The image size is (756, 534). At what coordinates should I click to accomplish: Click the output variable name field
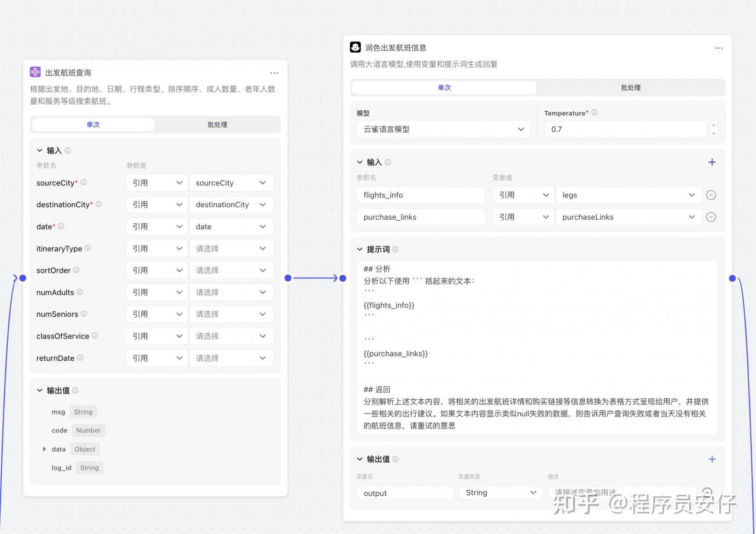(405, 493)
